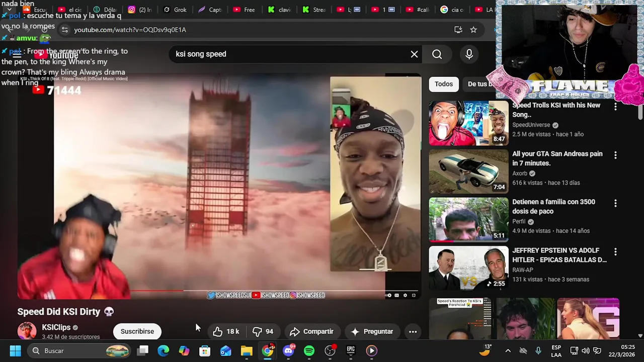Clear the search box with X icon
The height and width of the screenshot is (362, 644).
pos(414,54)
